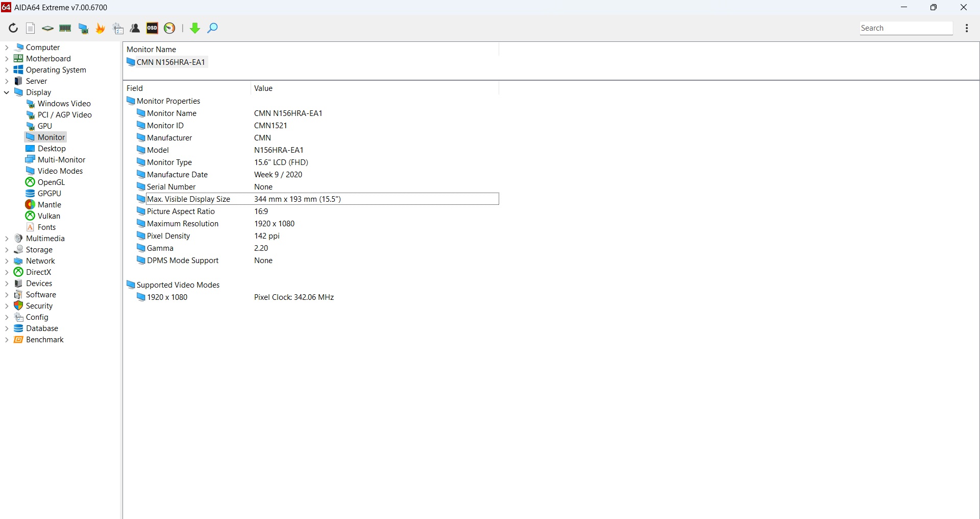Select the Model row

point(312,150)
